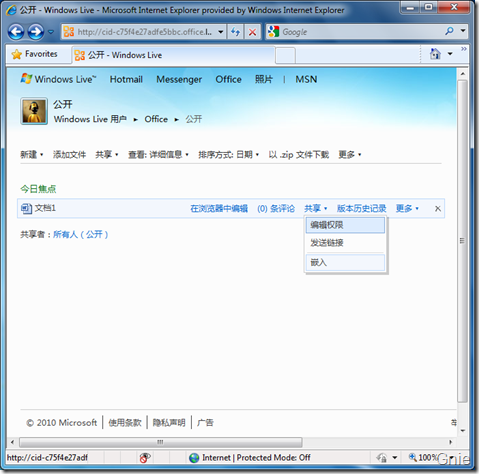Open the status bar security dropdown arrow

395,458
